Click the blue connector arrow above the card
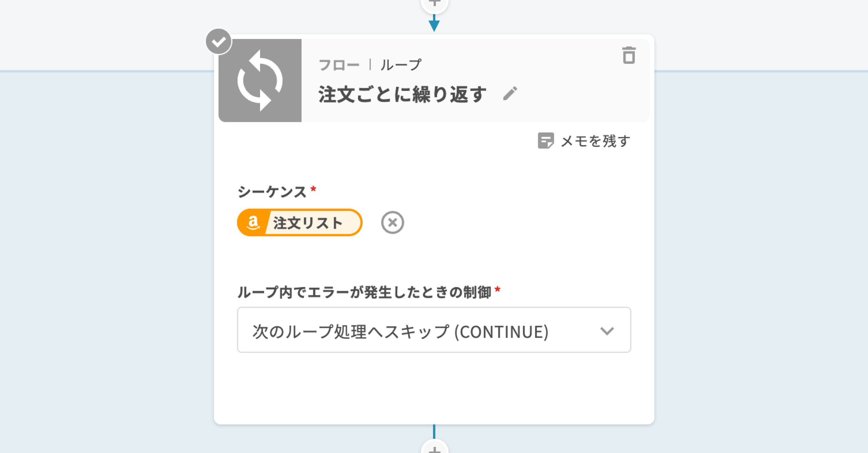This screenshot has width=868, height=453. point(434,24)
